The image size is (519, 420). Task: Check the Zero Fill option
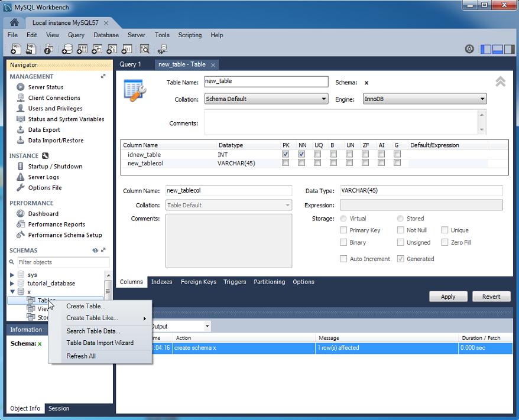[445, 242]
